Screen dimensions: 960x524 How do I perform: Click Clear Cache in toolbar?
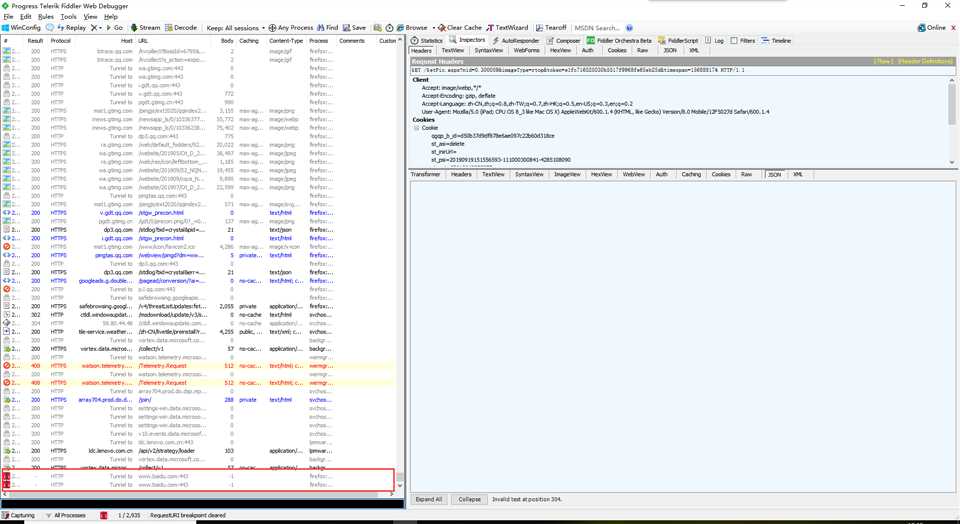pos(460,28)
